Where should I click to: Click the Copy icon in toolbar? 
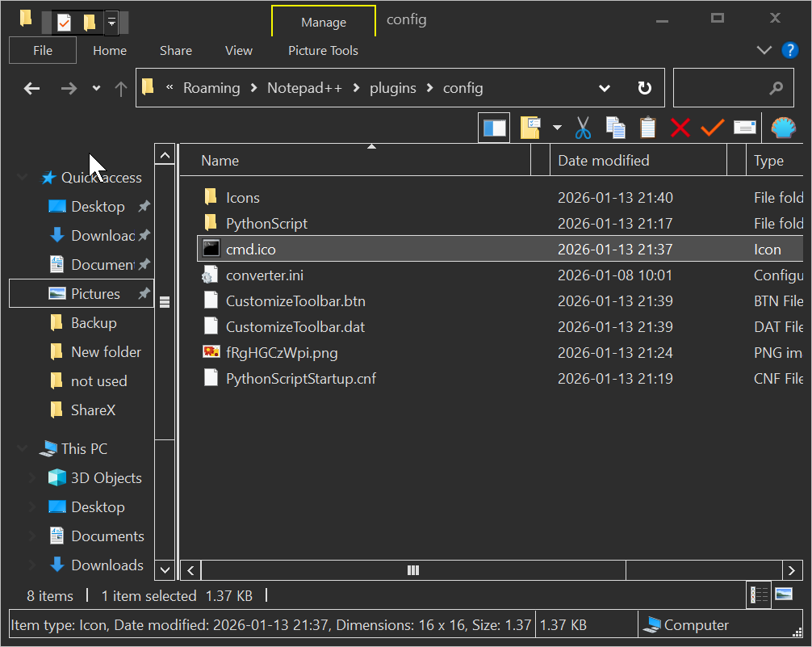615,128
